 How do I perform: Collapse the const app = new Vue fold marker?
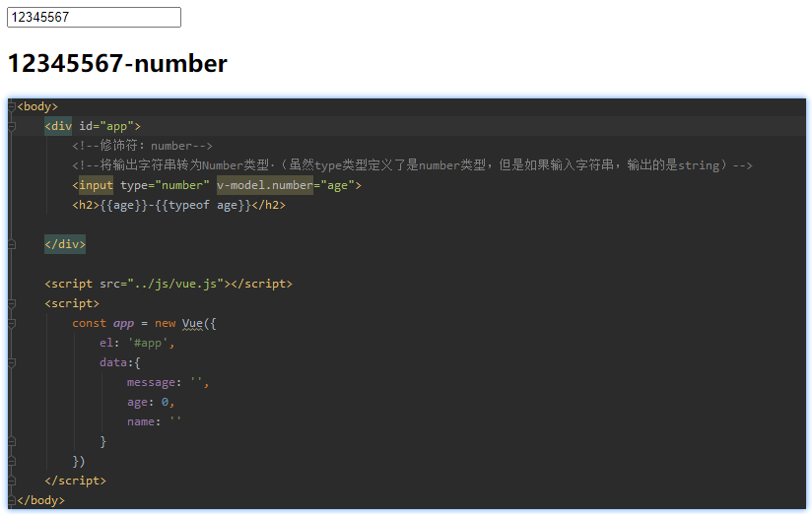(x=12, y=324)
